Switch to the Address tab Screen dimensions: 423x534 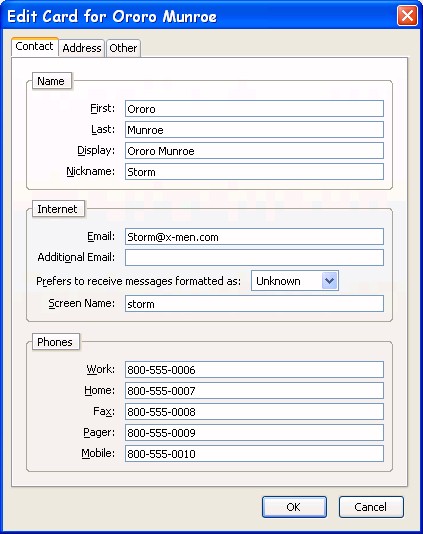point(82,48)
